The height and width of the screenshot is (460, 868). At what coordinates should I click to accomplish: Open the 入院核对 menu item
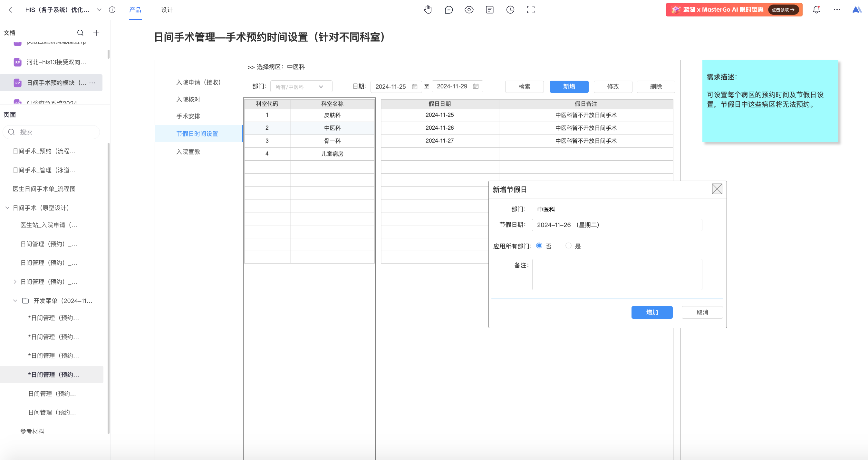pos(188,99)
